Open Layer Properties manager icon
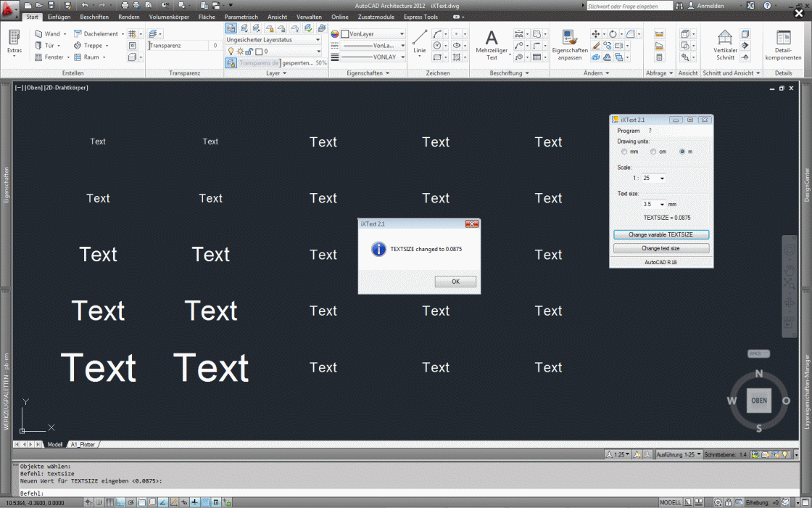This screenshot has height=508, width=812. point(231,28)
